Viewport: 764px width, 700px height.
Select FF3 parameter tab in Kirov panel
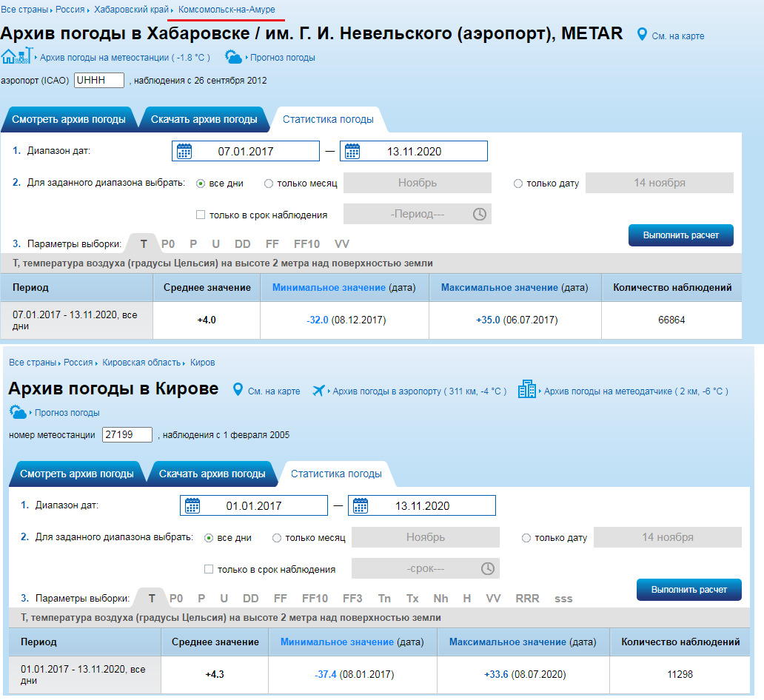353,599
